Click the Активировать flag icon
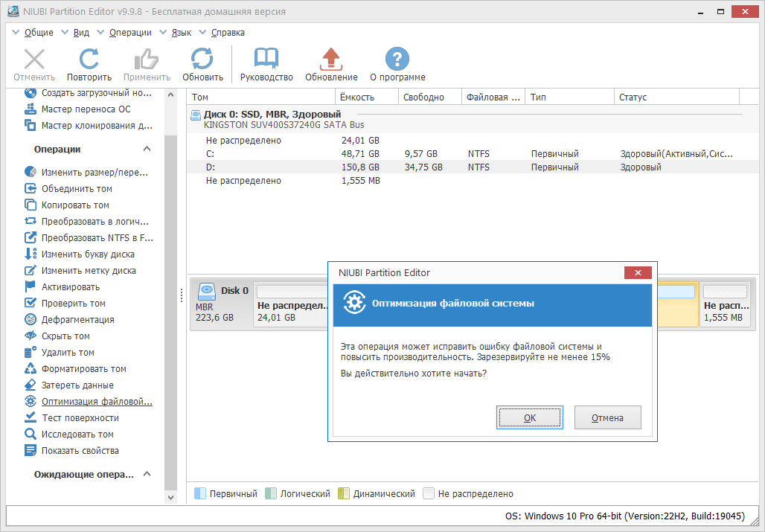 pyautogui.click(x=31, y=286)
